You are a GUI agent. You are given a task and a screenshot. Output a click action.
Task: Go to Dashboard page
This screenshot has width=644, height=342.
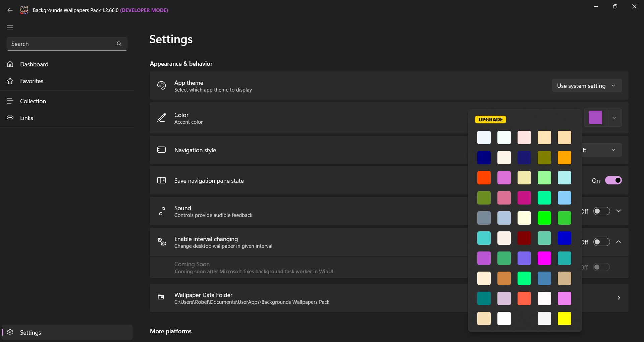click(x=67, y=64)
